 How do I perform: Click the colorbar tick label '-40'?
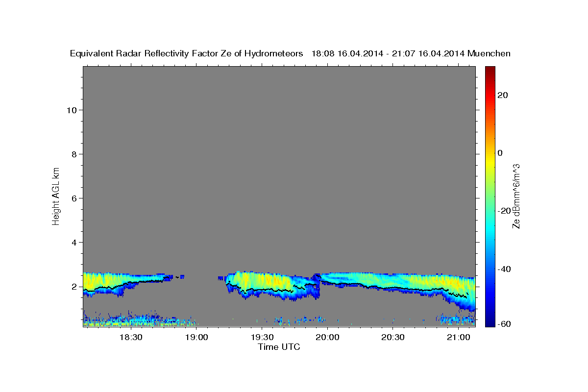[x=504, y=269]
